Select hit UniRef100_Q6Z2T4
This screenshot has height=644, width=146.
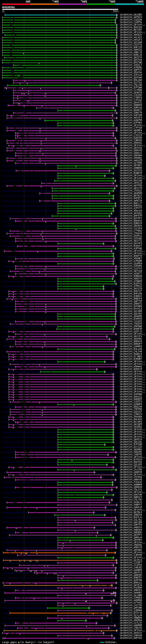[131, 58]
